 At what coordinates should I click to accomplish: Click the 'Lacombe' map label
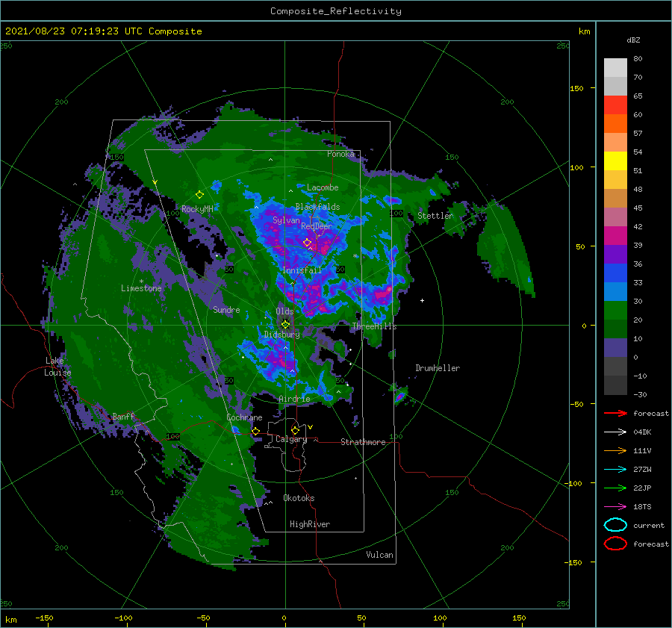pyautogui.click(x=323, y=187)
